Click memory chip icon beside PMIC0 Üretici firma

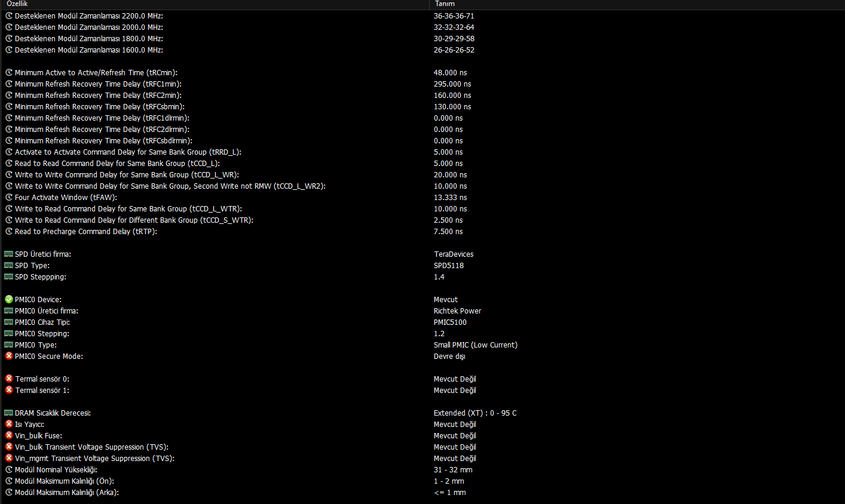coord(8,311)
